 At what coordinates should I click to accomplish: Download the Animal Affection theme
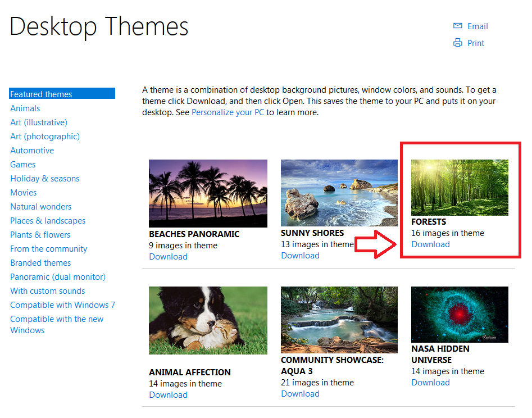pos(169,395)
